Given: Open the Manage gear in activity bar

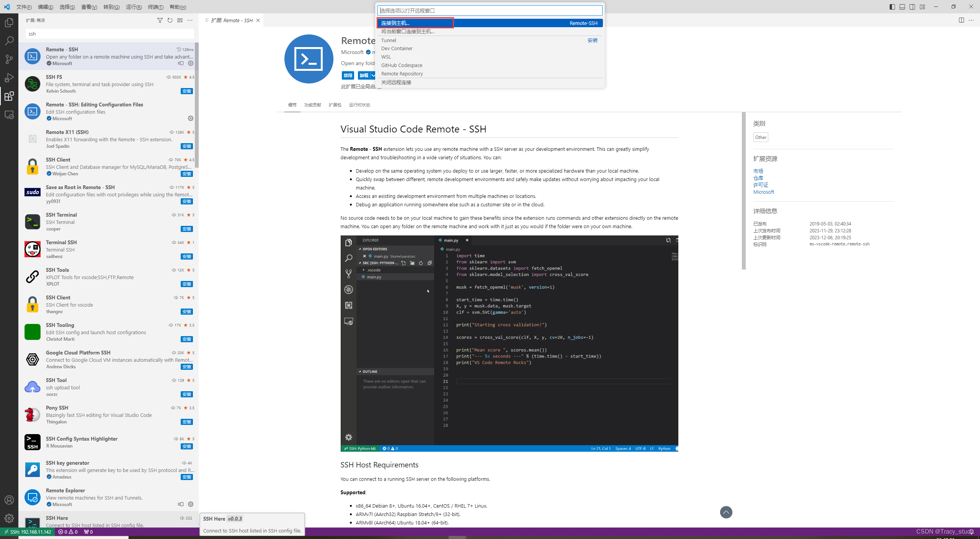Looking at the screenshot, I should tap(9, 518).
